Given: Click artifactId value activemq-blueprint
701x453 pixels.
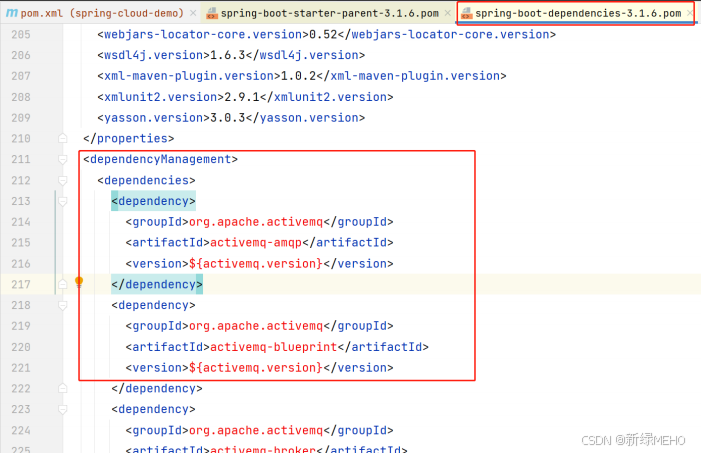Looking at the screenshot, I should [274, 347].
